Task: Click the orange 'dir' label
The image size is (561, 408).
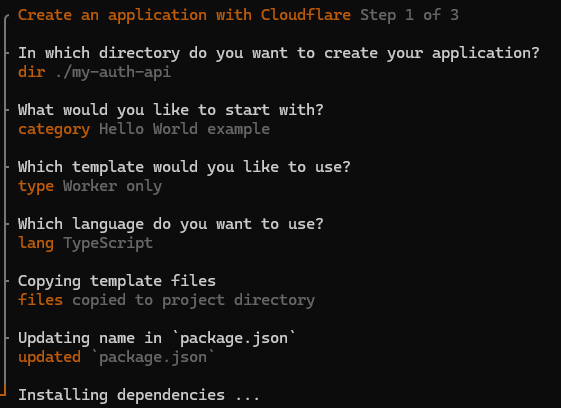Action: coord(31,72)
